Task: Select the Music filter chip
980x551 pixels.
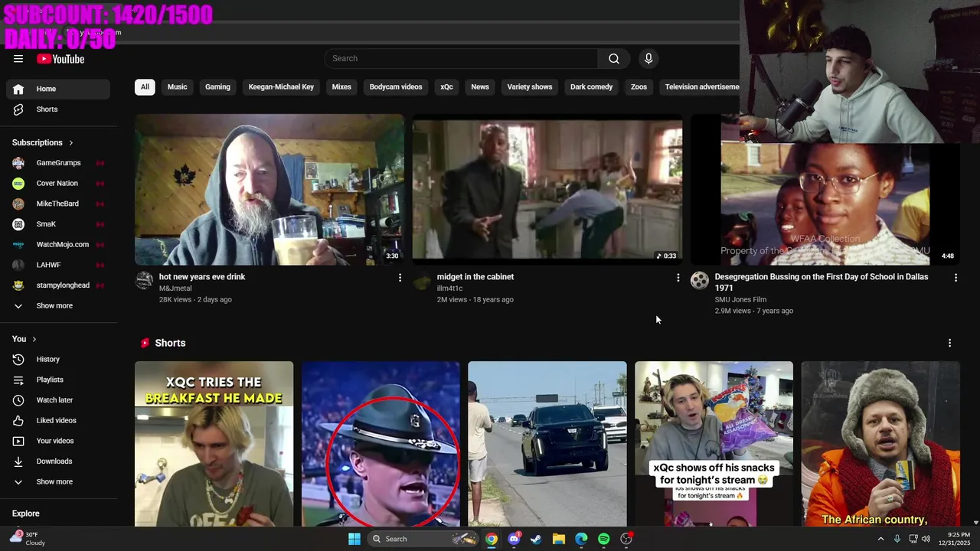Action: pos(177,86)
